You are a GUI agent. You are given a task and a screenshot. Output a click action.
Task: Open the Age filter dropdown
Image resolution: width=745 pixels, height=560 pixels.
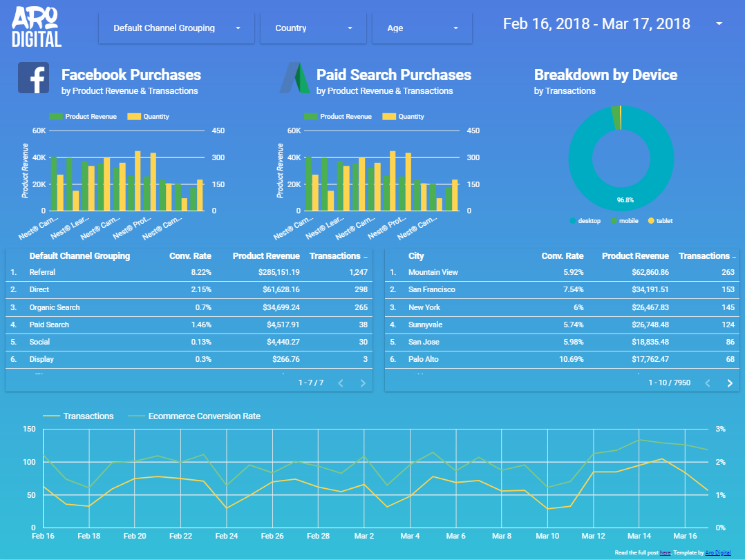(x=422, y=28)
